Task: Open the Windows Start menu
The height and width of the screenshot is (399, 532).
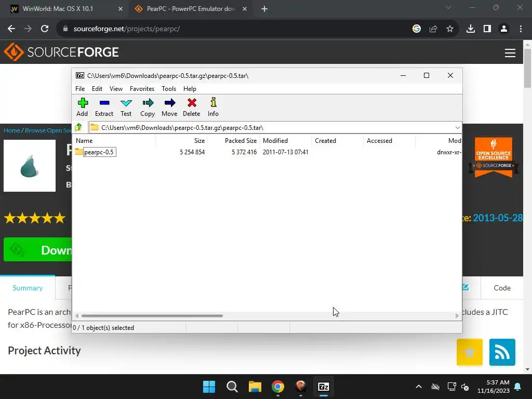Action: coord(209,387)
